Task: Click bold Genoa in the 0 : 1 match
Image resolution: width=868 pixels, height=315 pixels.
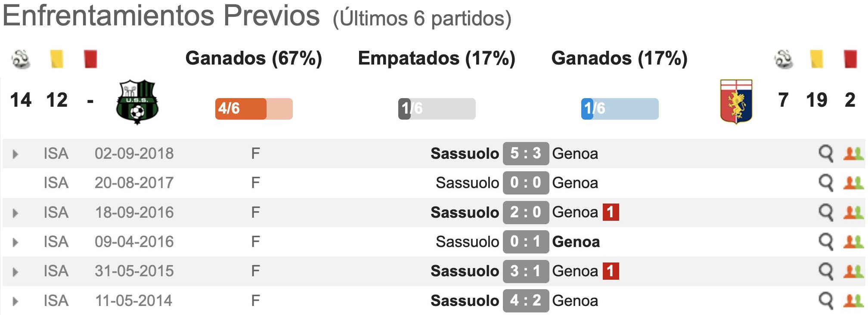Action: coord(576,242)
